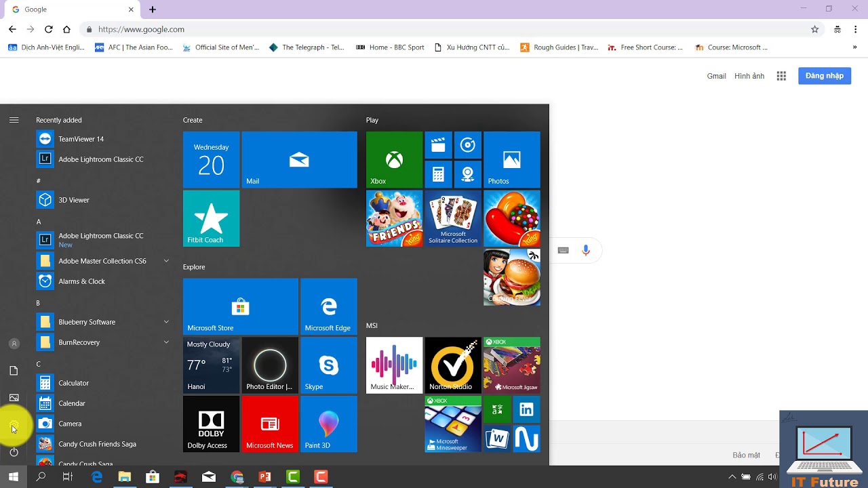Image resolution: width=868 pixels, height=488 pixels.
Task: Open Calendar from the app list
Action: click(103, 403)
